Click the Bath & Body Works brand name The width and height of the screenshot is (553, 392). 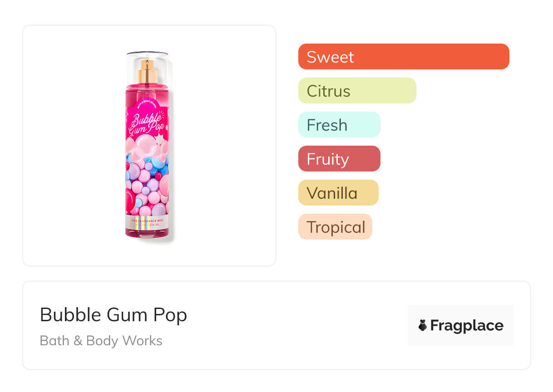(101, 341)
